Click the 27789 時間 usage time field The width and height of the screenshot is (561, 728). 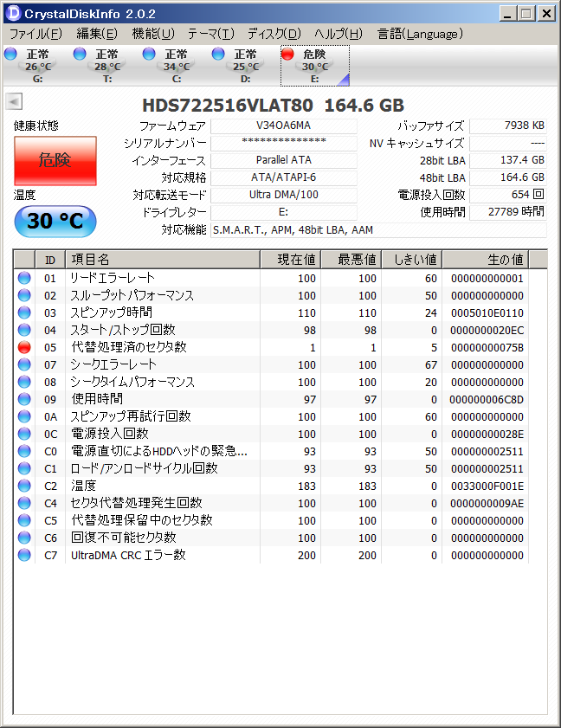[508, 212]
